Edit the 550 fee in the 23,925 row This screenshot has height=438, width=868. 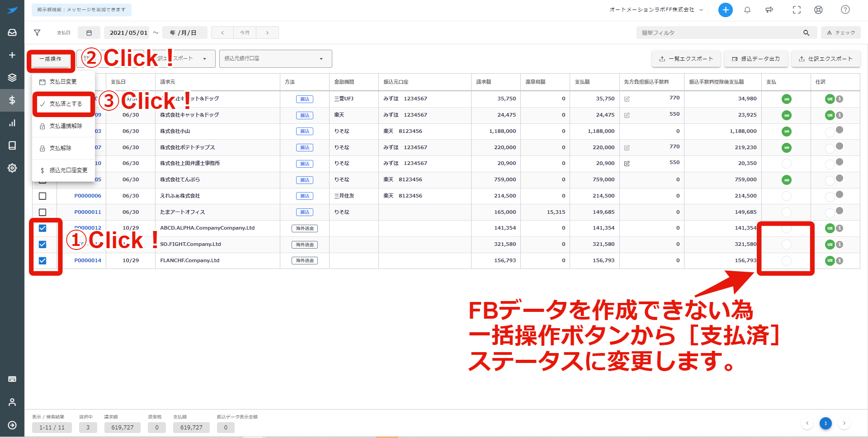[x=627, y=115]
